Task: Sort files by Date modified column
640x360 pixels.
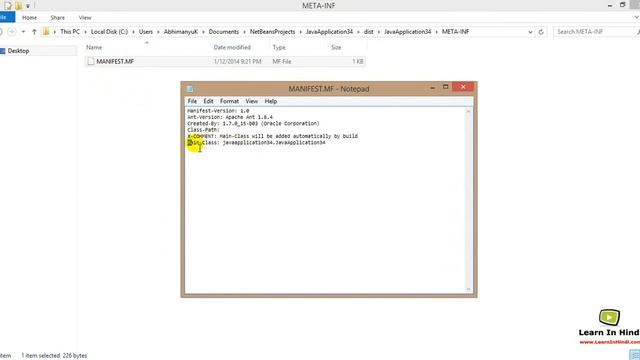Action: [x=232, y=47]
